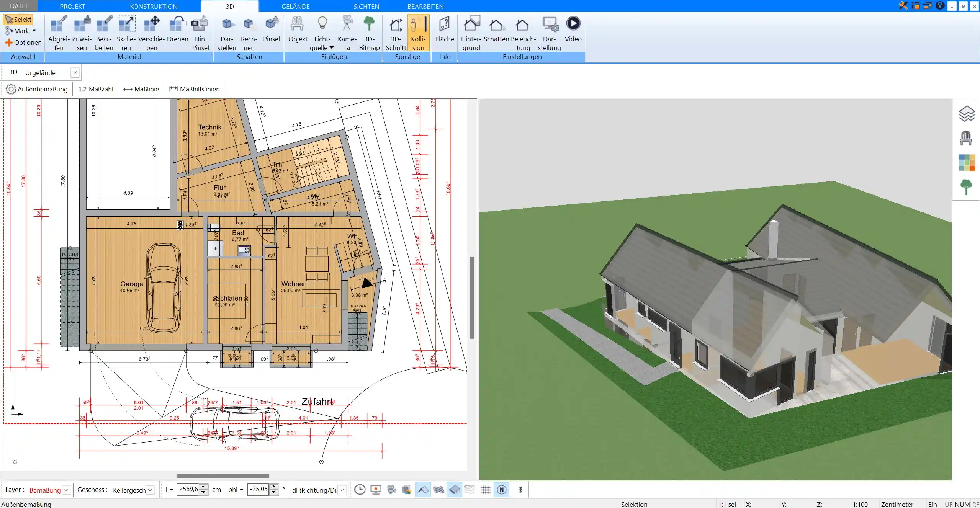Toggle the Kollision mode
The width and height of the screenshot is (980, 508).
418,33
